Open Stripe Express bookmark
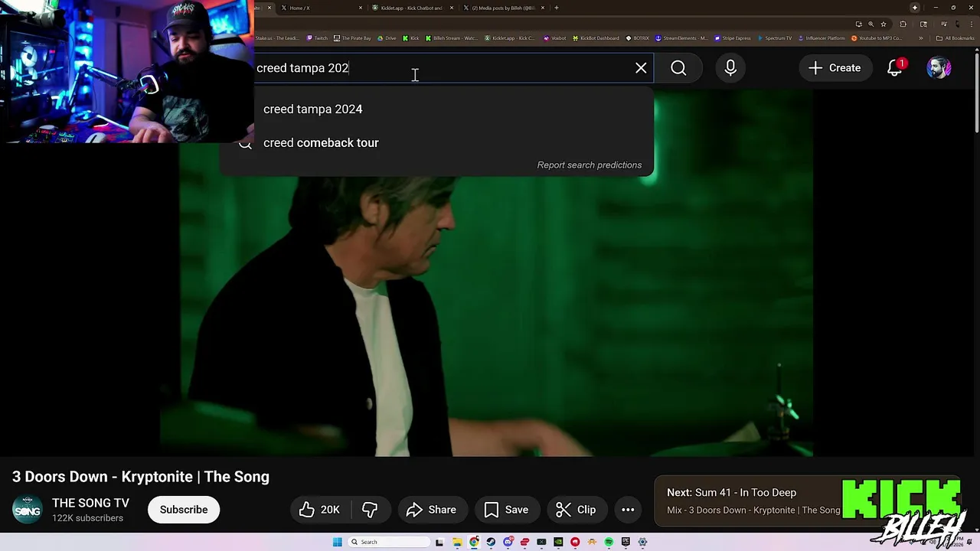 [x=733, y=38]
